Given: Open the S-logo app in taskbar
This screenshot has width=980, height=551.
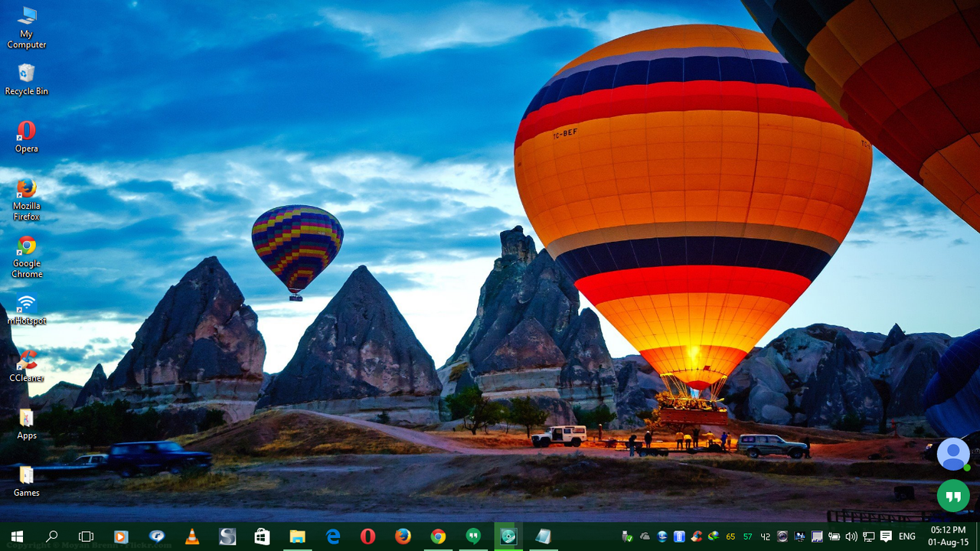Looking at the screenshot, I should point(227,536).
